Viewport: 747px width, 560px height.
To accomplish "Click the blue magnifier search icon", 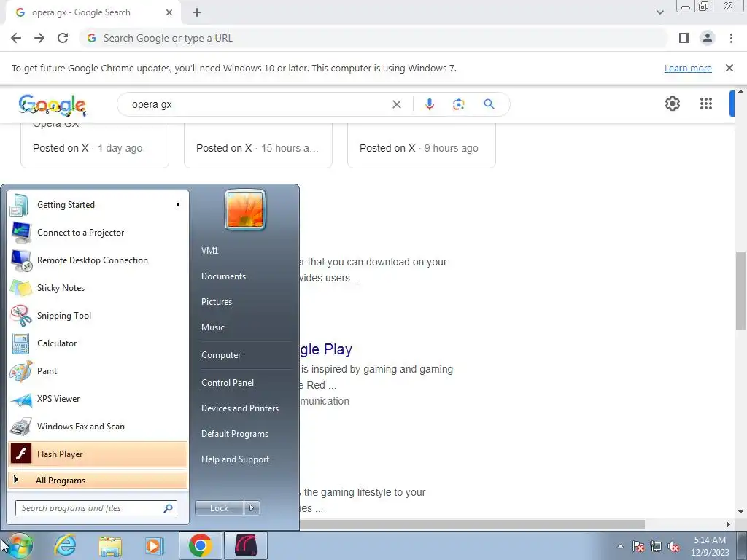I will 489,104.
